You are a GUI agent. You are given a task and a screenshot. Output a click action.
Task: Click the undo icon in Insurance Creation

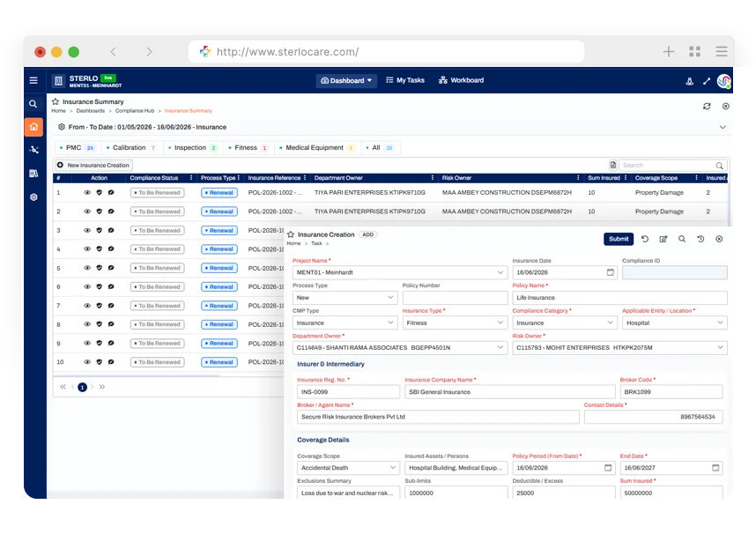[645, 239]
